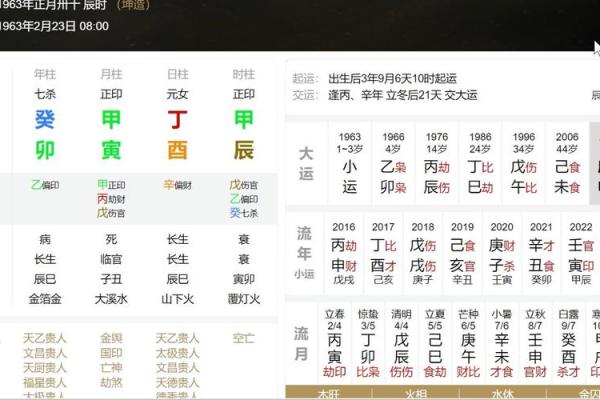Click the 逢丙、辛年 立冬后21天 交大运 text
The height and width of the screenshot is (400, 600).
(x=403, y=95)
